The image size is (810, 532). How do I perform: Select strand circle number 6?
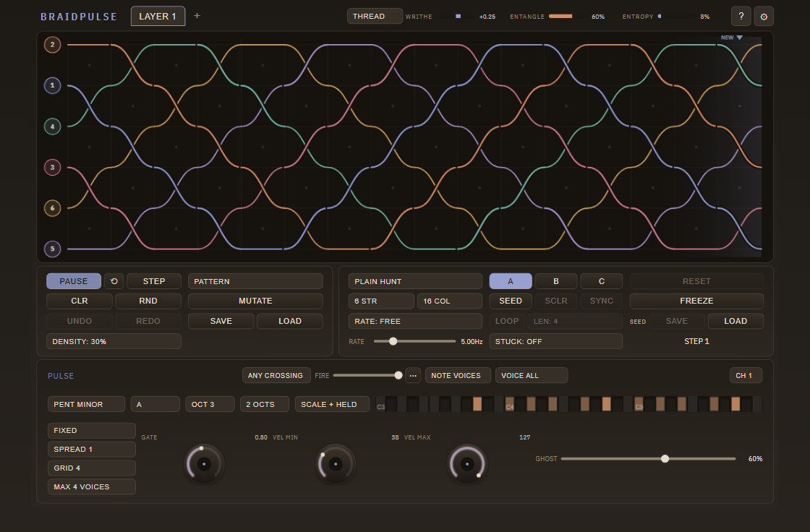pos(52,207)
